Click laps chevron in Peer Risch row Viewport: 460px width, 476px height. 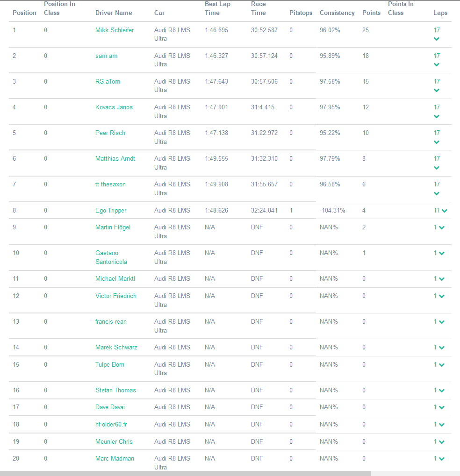coord(437,142)
